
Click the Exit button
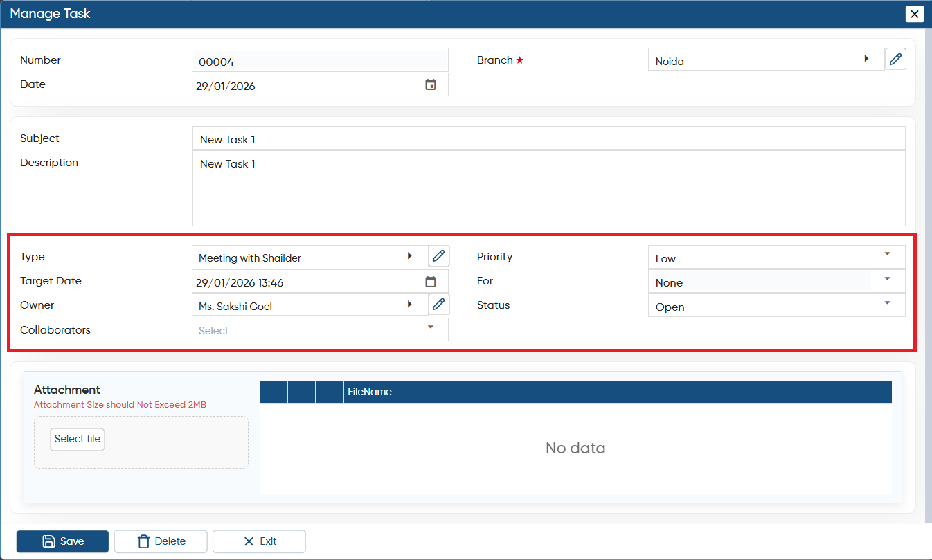tap(259, 541)
